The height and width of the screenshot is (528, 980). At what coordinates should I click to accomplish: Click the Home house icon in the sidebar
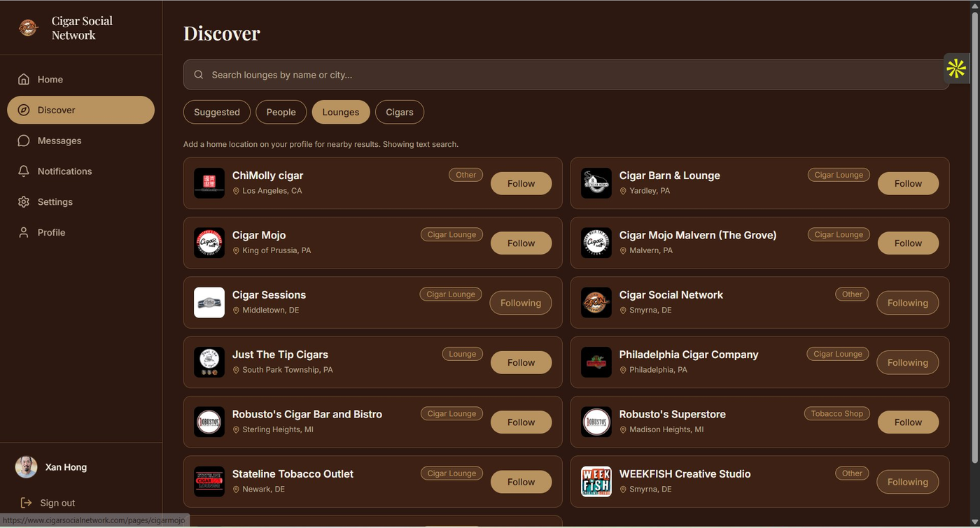point(24,79)
